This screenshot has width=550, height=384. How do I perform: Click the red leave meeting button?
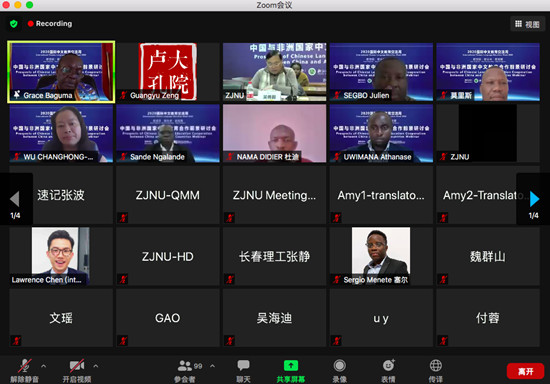click(525, 371)
